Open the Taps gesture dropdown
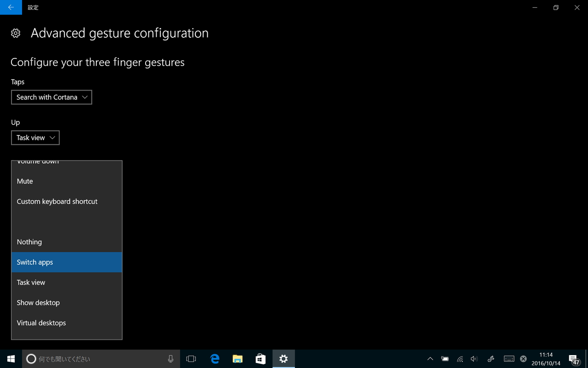This screenshot has width=588, height=368. pyautogui.click(x=51, y=97)
